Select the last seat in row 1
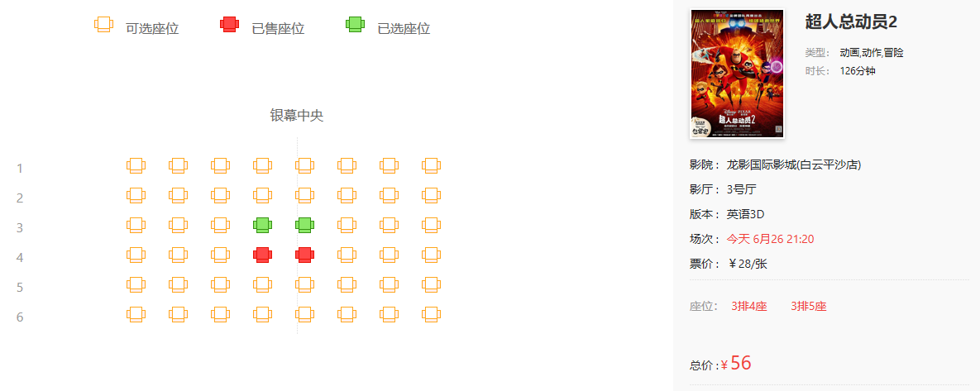This screenshot has width=980, height=391. (431, 165)
